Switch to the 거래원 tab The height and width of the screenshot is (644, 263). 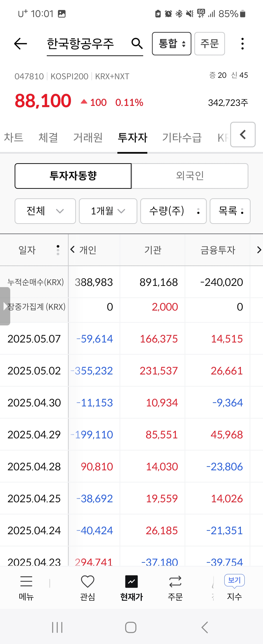coord(88,137)
